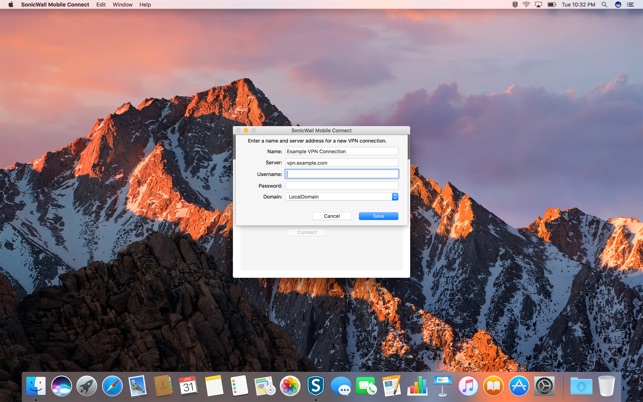Open System Preferences from the dock
The width and height of the screenshot is (643, 402).
tap(544, 385)
